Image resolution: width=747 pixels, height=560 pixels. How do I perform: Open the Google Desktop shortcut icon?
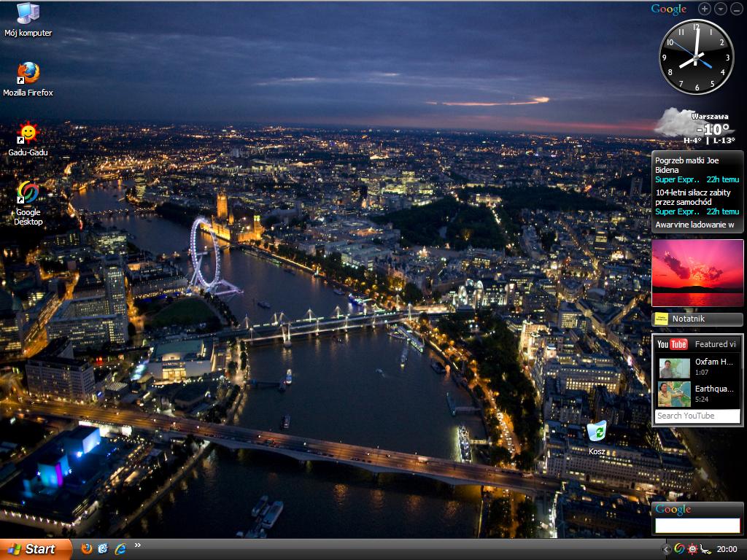28,194
